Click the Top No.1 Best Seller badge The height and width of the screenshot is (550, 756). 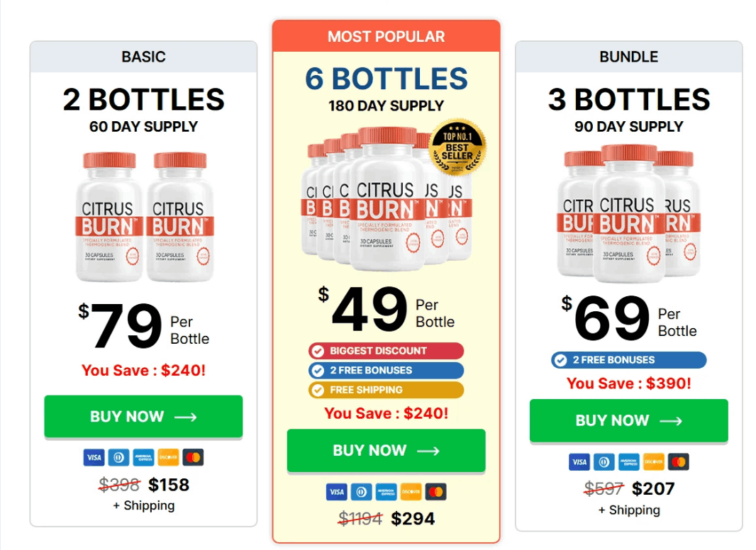457,149
